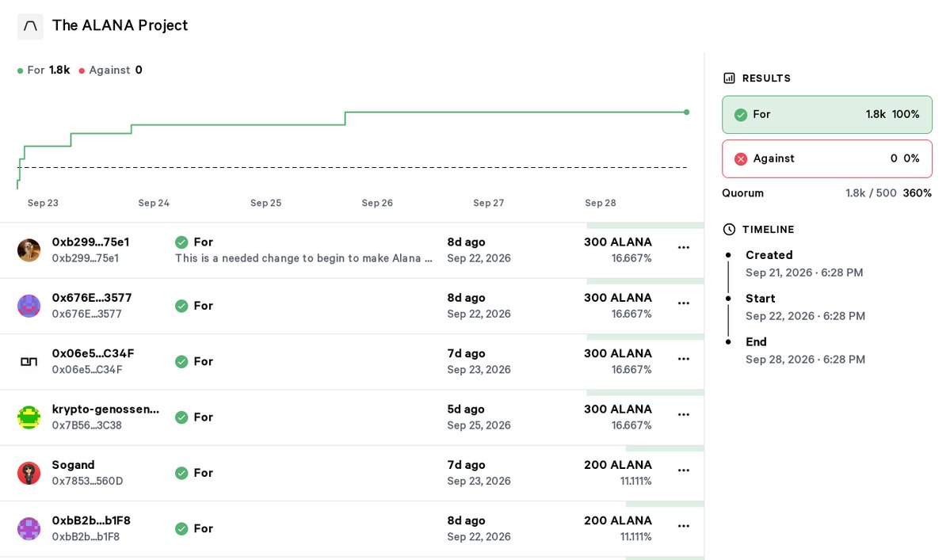Click Created timeline marker

[728, 256]
